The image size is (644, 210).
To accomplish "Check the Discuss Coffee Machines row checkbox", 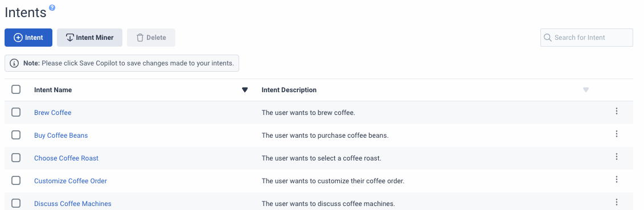I will 16,203.
